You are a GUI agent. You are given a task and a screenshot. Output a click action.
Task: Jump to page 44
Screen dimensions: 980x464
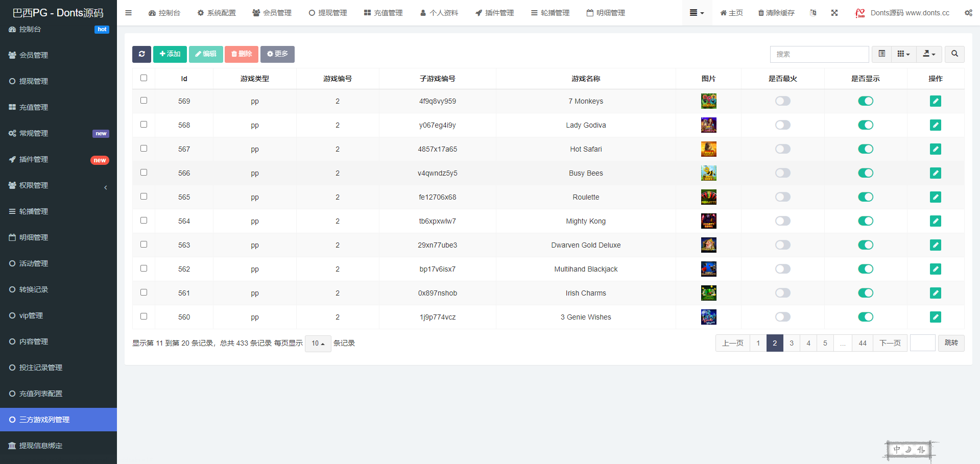click(863, 343)
